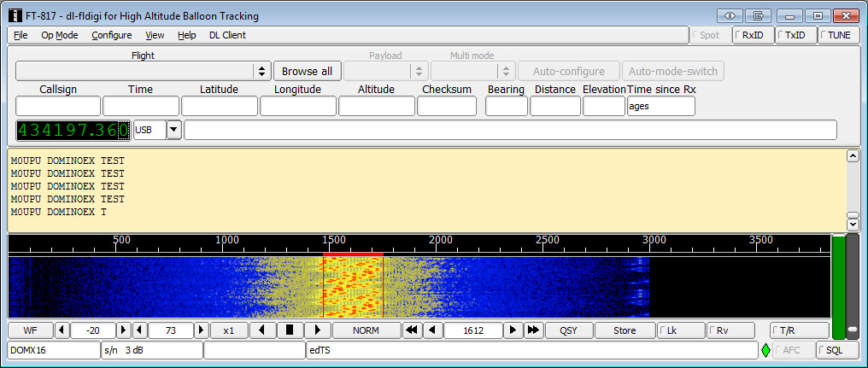Click the Auto-mode-switch button
The height and width of the screenshot is (368, 868).
point(673,72)
